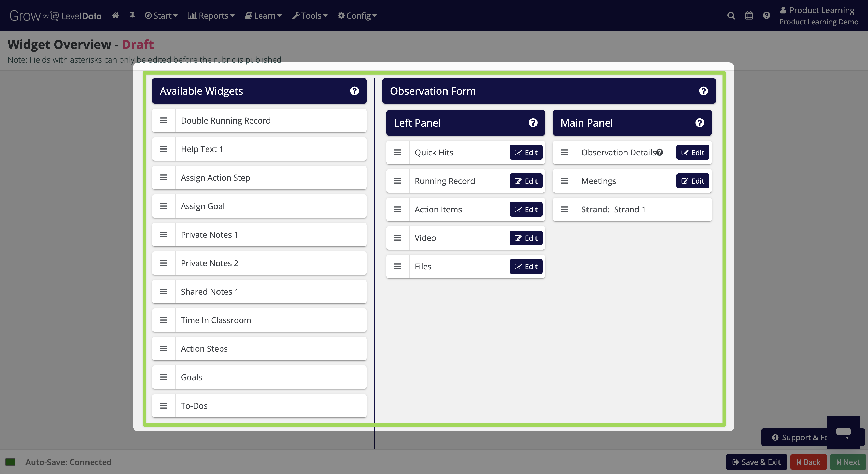
Task: Click the home icon in navbar
Action: point(115,16)
